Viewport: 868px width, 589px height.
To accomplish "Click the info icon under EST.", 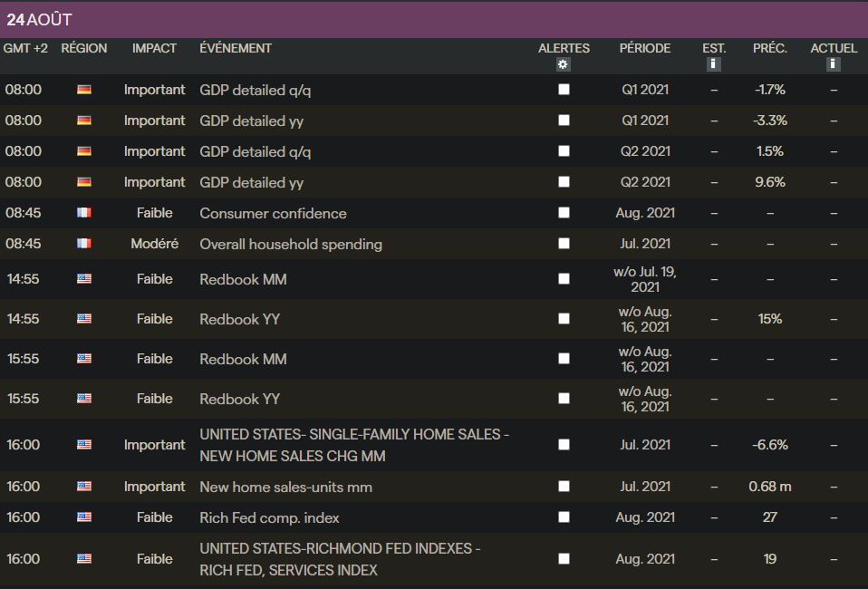I will [713, 64].
